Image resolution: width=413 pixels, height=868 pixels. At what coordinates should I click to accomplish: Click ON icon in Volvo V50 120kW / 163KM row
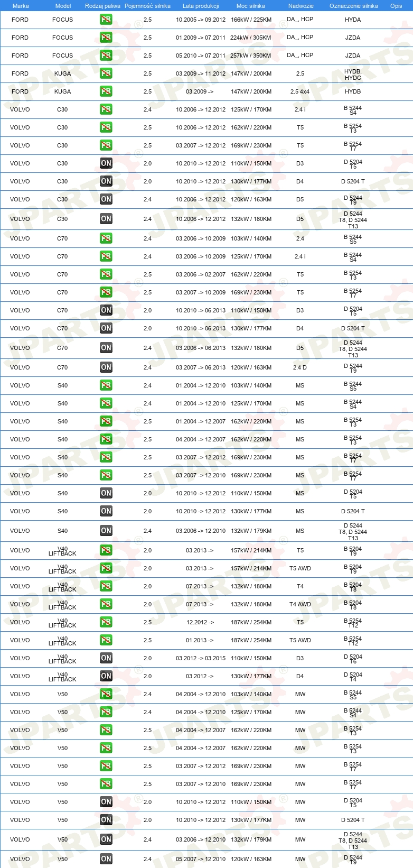(106, 859)
